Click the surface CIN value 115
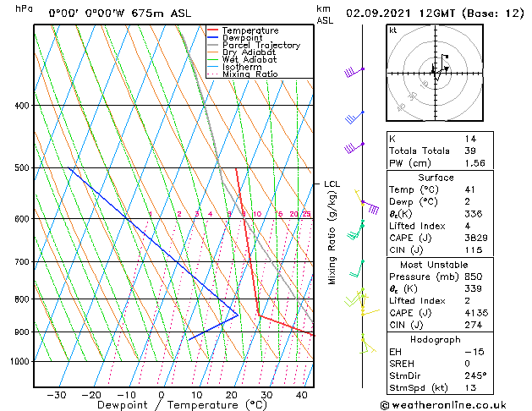This screenshot has height=411, width=532. click(474, 250)
